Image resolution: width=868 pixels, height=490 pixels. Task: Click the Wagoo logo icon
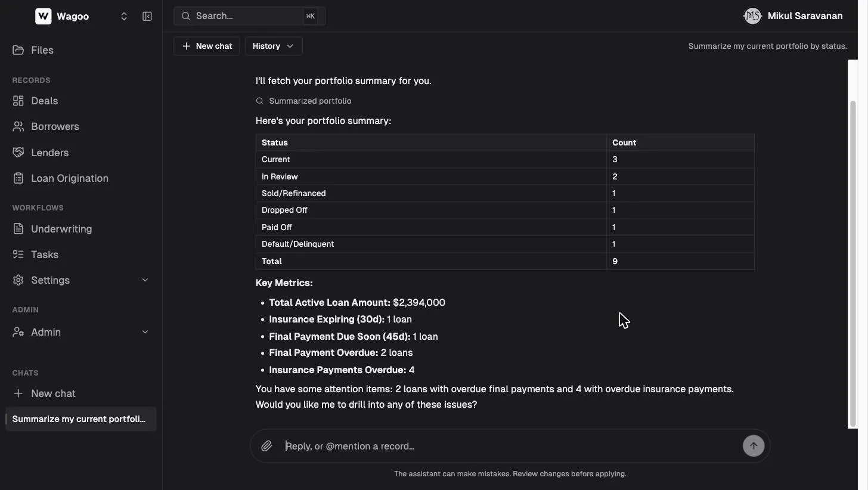tap(44, 16)
